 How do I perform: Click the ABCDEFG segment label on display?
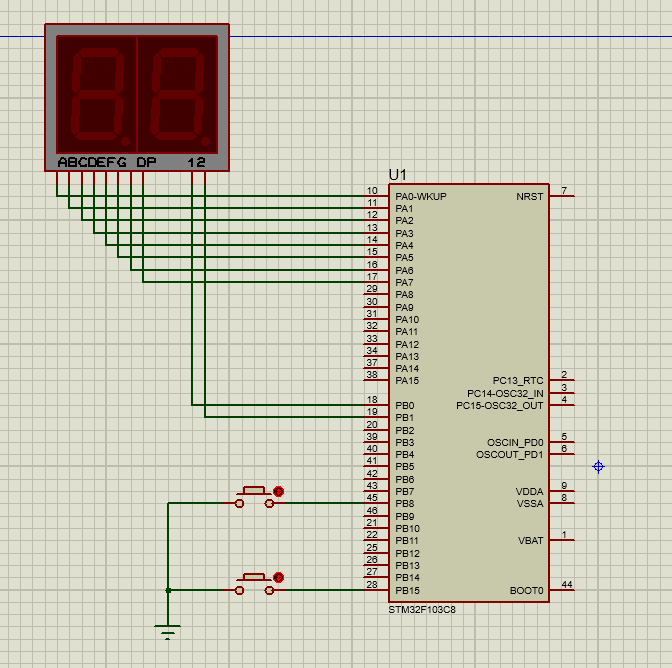[x=92, y=162]
